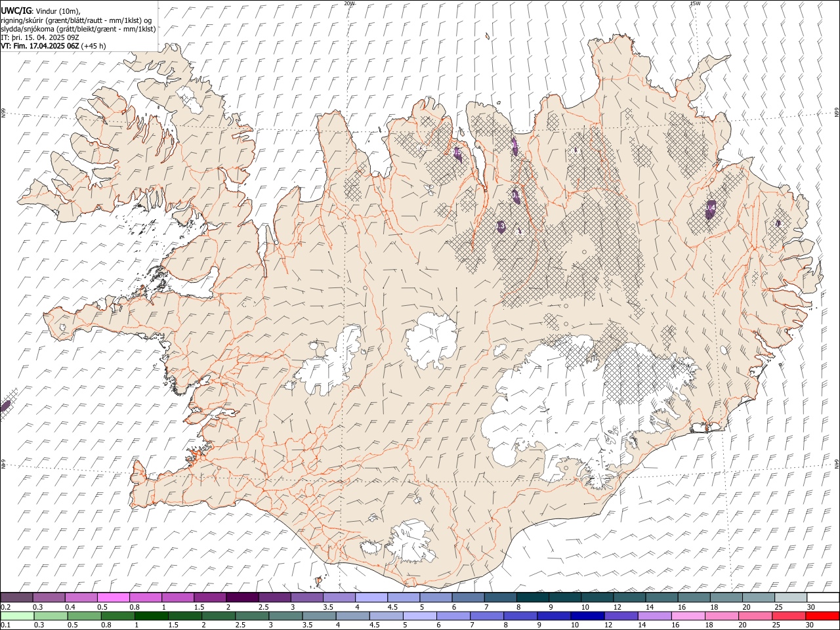Select the bright pink swatch starting at 0.5
Screen dimensions: 840x630
click(113, 597)
